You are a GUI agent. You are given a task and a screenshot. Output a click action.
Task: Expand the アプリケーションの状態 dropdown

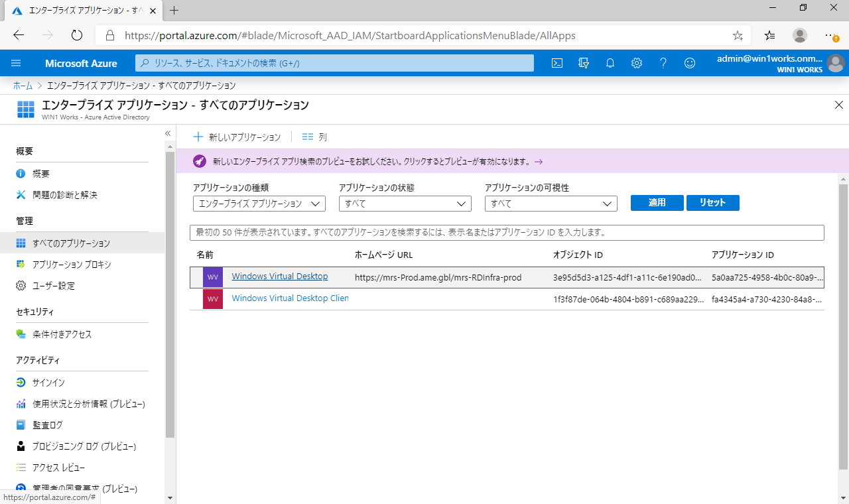405,204
